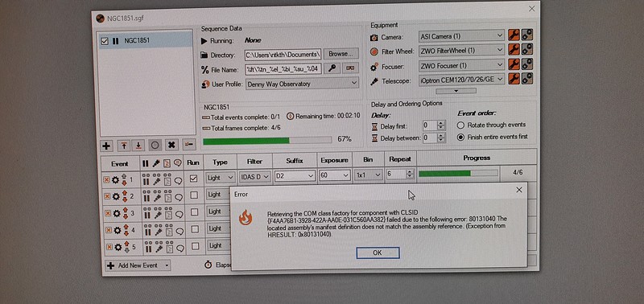Viewport: 644px width, 304px height.
Task: Open User Profile dropdown Denny Way Observatory
Action: pyautogui.click(x=303, y=84)
